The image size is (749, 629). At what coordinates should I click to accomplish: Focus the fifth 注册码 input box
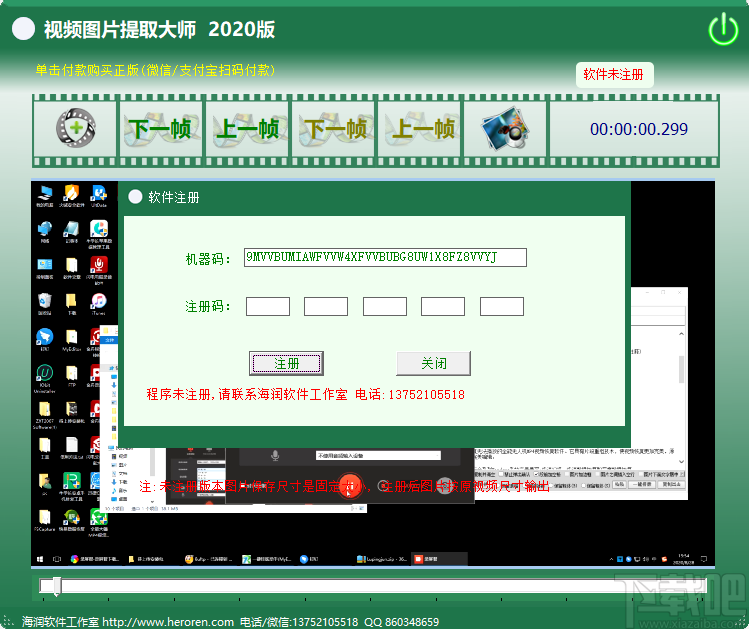click(502, 306)
